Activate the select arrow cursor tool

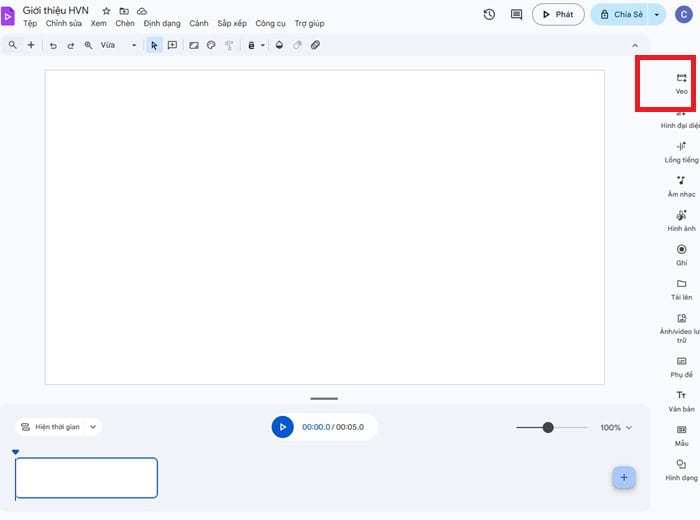[154, 45]
